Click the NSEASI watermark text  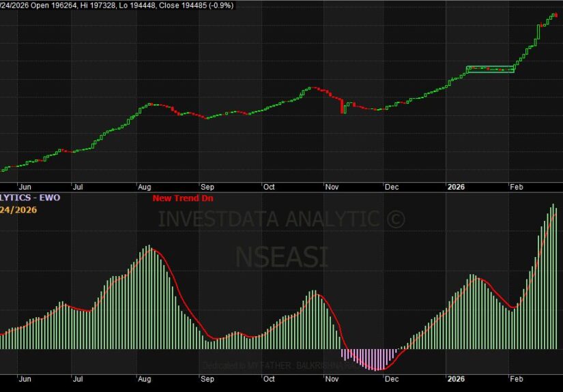point(281,256)
